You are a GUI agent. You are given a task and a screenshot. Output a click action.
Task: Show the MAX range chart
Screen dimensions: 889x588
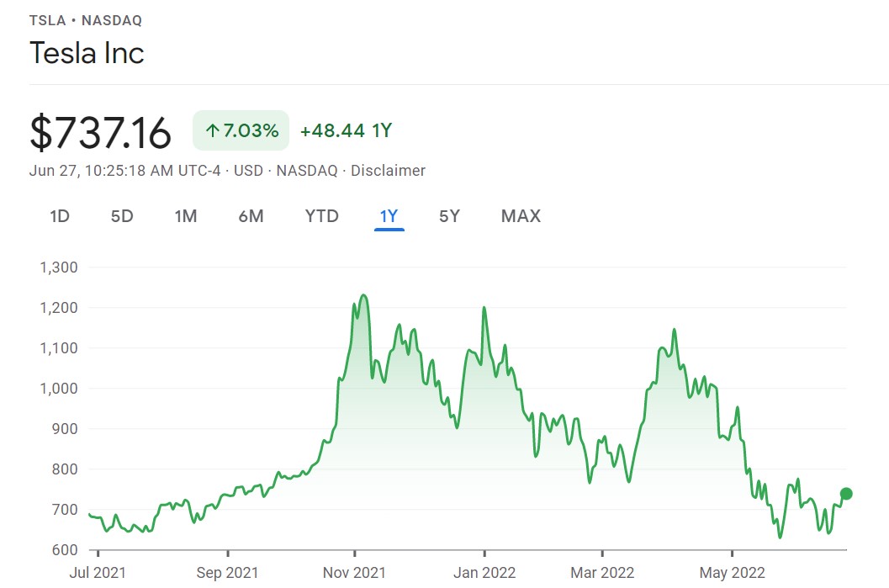(x=521, y=216)
